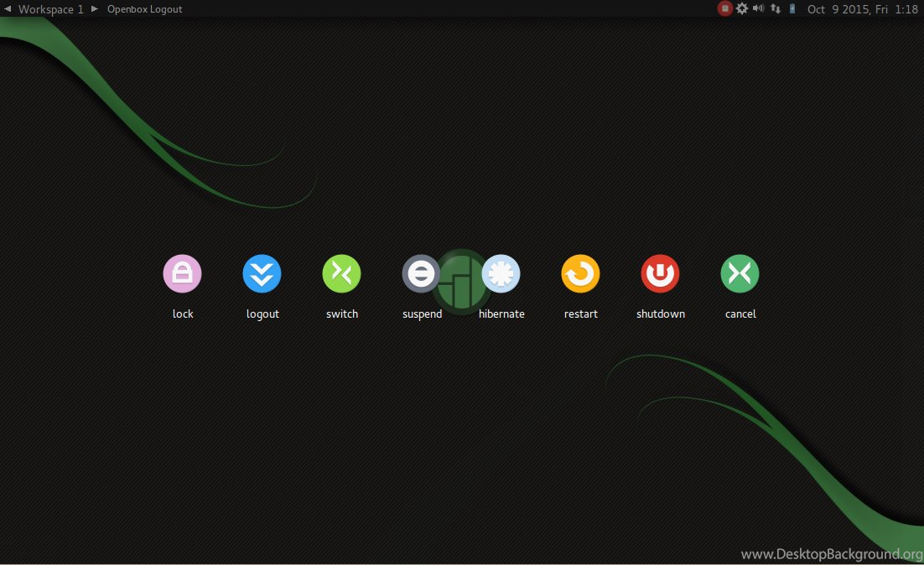924x565 pixels.
Task: Click the pink lock icon
Action: [182, 273]
